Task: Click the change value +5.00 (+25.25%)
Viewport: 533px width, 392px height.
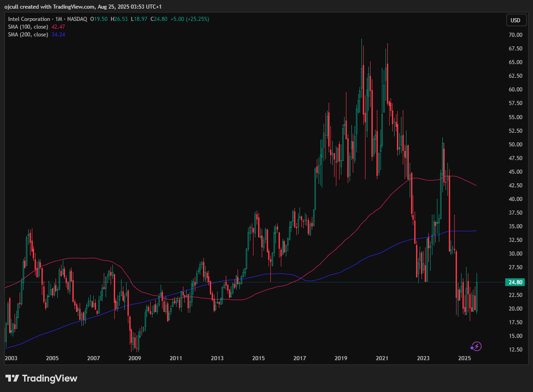Action: 190,19
